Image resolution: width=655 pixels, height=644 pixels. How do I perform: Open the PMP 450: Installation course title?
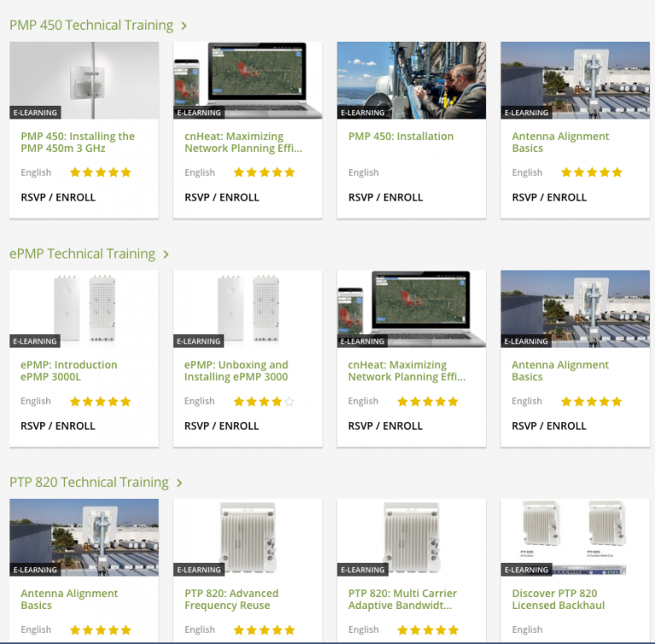click(401, 136)
